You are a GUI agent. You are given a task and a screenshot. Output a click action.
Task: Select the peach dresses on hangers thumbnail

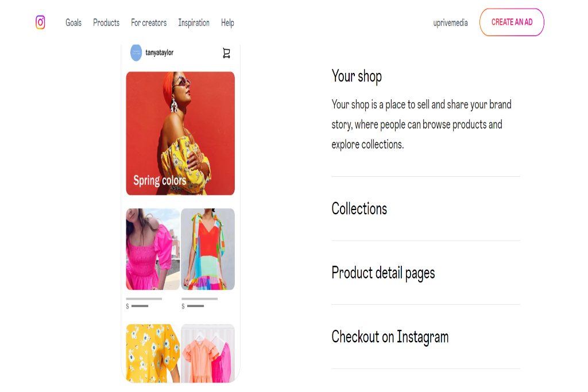click(208, 353)
